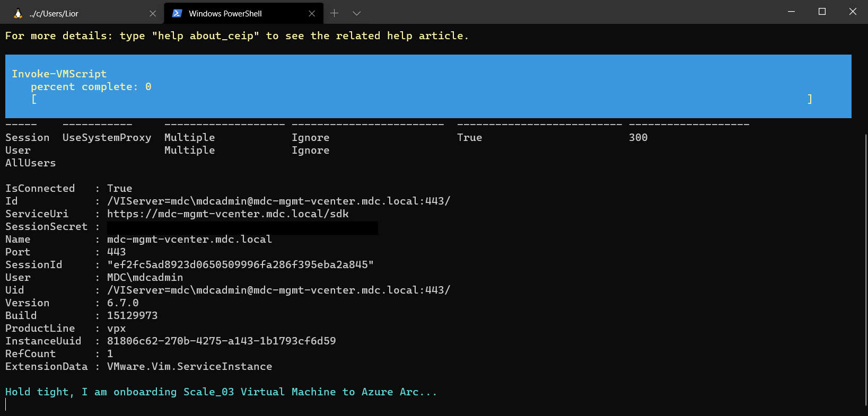Click the PowerShell tab icon
The height and width of the screenshot is (416, 868).
(178, 13)
